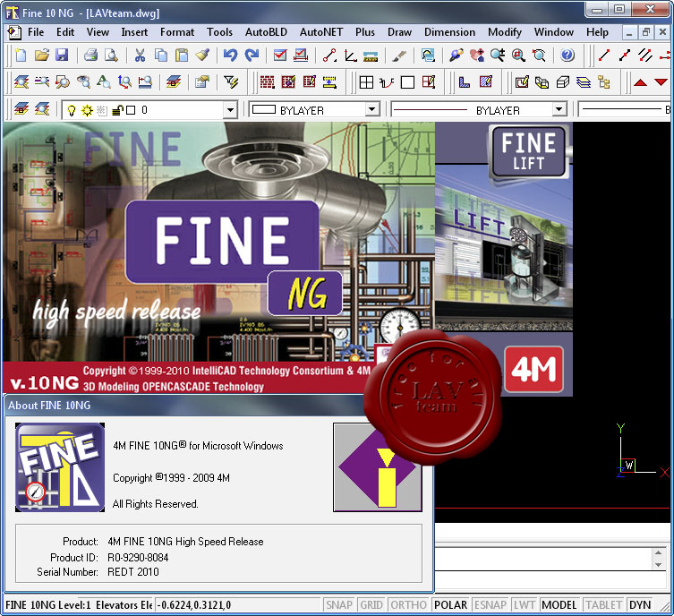This screenshot has width=674, height=616.
Task: Open the AutoBLD menu
Action: click(x=266, y=32)
